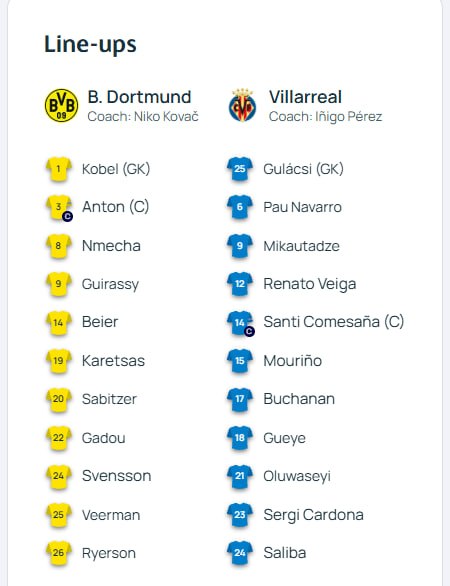Click the Line-ups section heading
Screen dimensions: 450x586
pyautogui.click(x=90, y=44)
